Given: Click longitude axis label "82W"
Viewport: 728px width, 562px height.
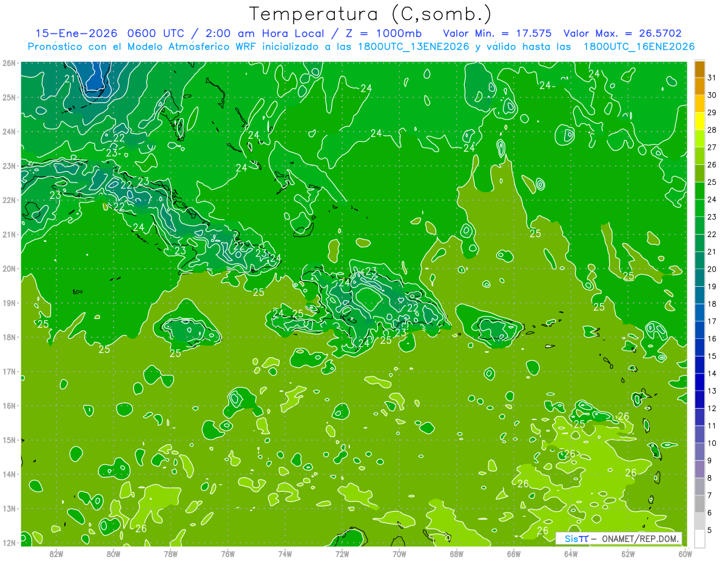Looking at the screenshot, I should point(56,554).
